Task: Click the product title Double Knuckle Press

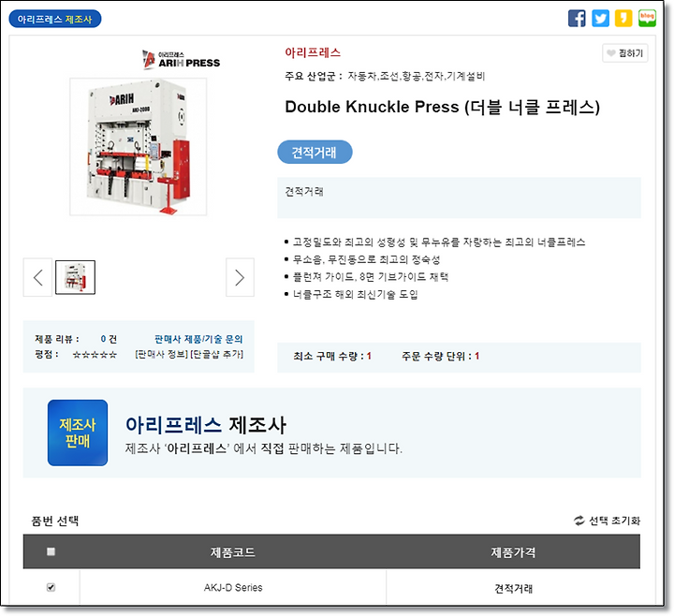Action: coord(442,107)
